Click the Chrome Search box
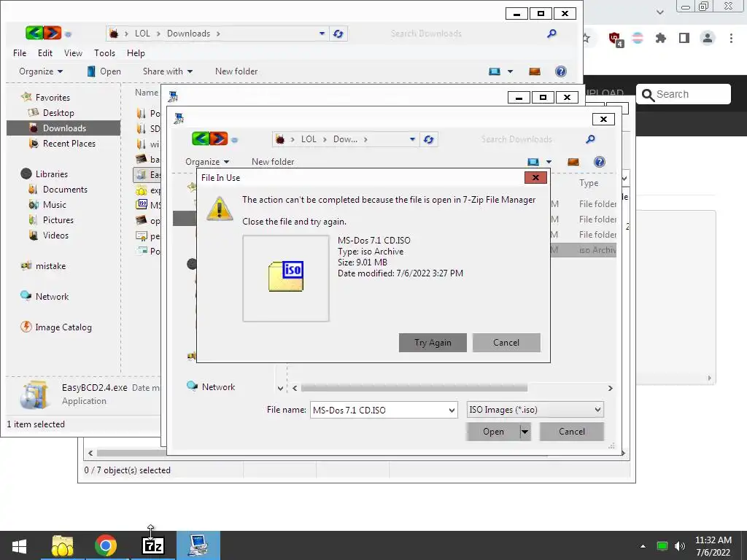Image resolution: width=747 pixels, height=560 pixels. click(683, 94)
